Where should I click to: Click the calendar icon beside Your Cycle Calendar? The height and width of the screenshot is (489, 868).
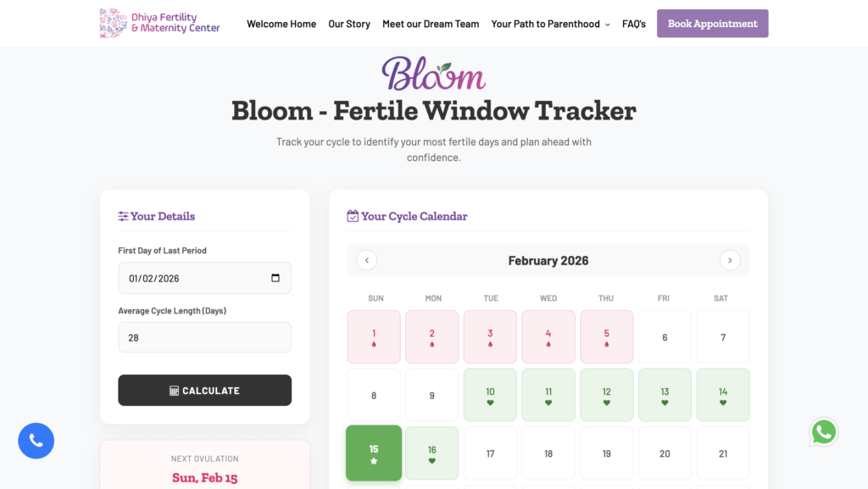coord(353,216)
